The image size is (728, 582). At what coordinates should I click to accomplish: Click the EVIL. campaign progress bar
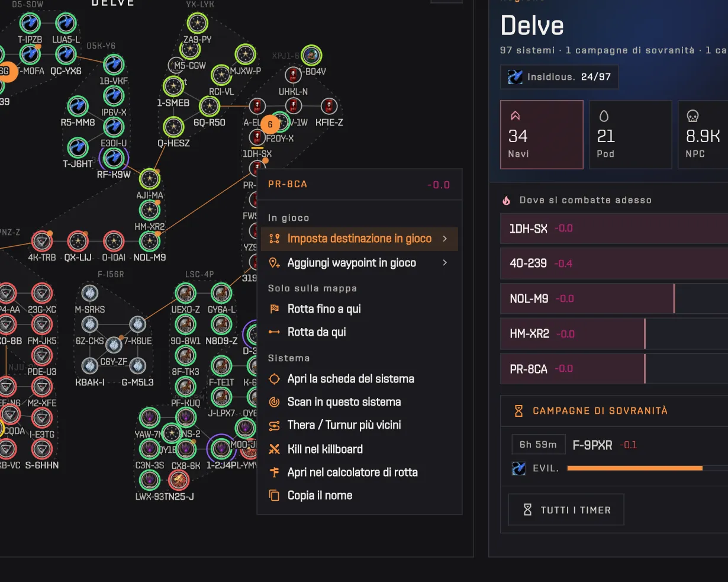[x=648, y=468]
